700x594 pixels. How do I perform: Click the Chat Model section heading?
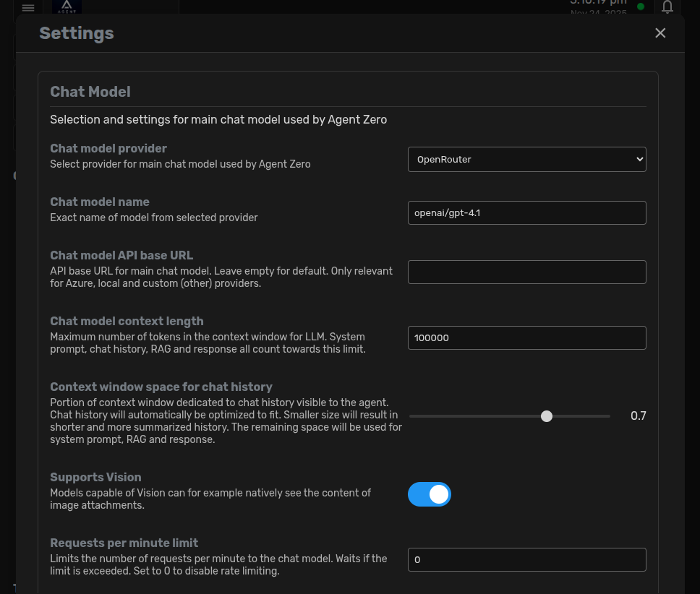coord(90,92)
